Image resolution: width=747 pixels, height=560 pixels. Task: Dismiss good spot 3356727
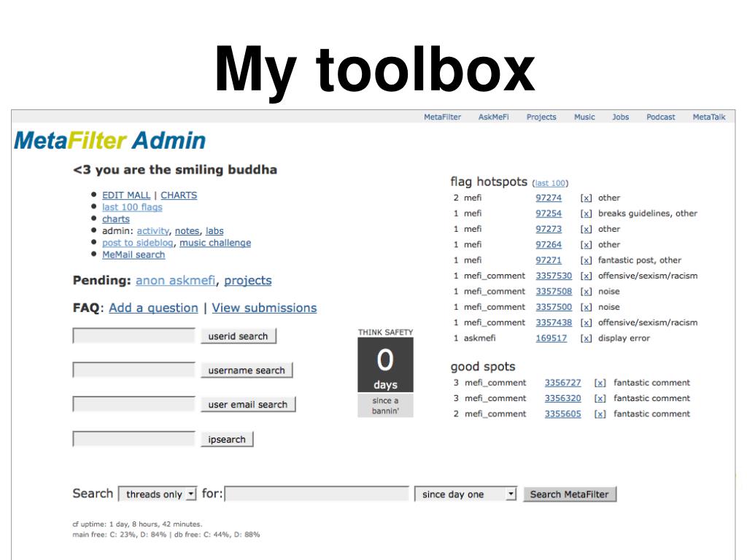[x=600, y=384]
